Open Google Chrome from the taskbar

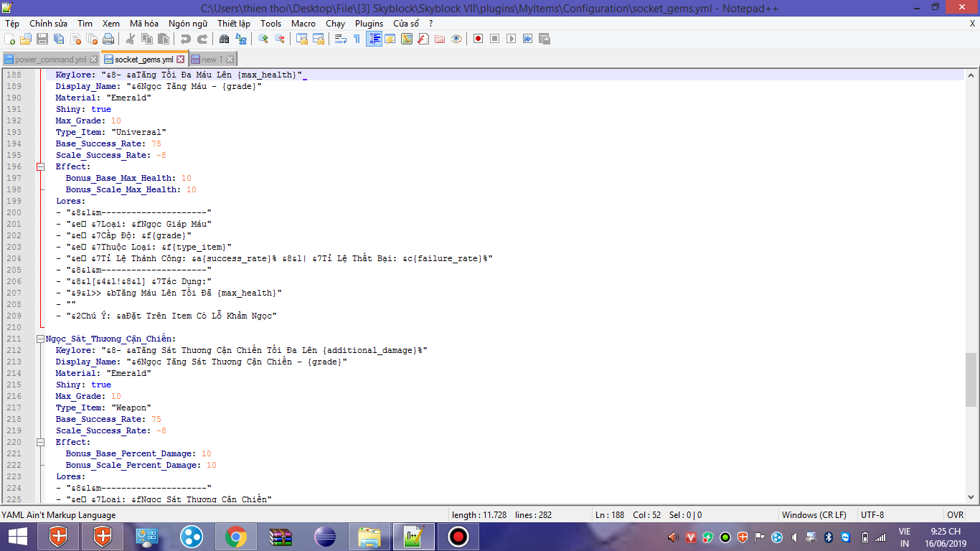pyautogui.click(x=235, y=537)
